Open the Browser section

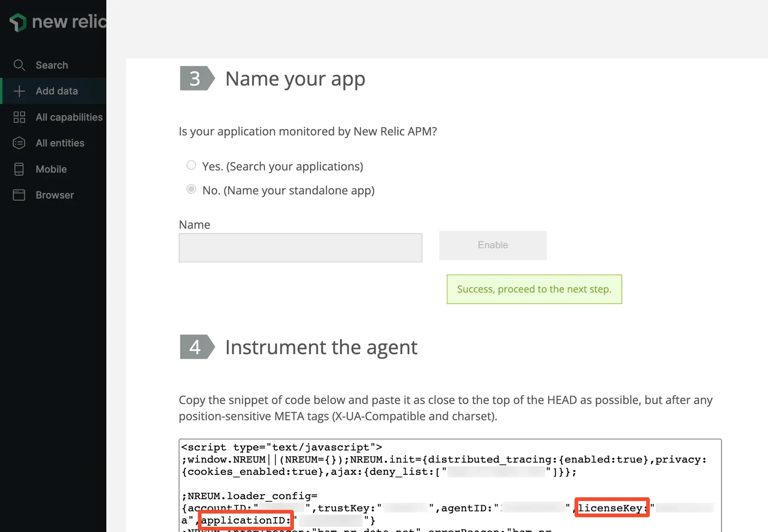click(x=53, y=195)
